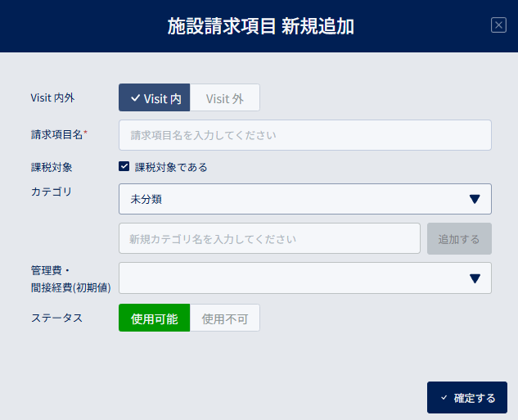Screen dimensions: 518x420
Task: Focus the 新規カテゴリ名 input field
Action: [269, 238]
